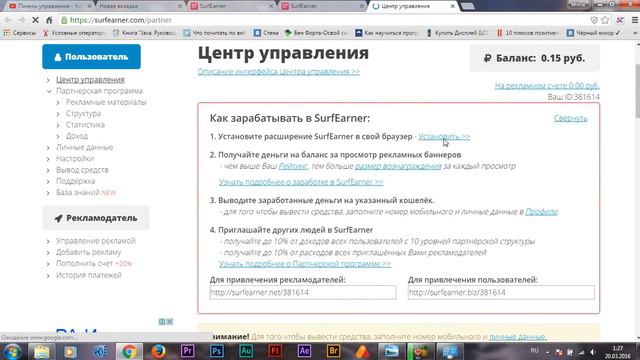Open Рекламные материалы in the sidebar

click(106, 102)
